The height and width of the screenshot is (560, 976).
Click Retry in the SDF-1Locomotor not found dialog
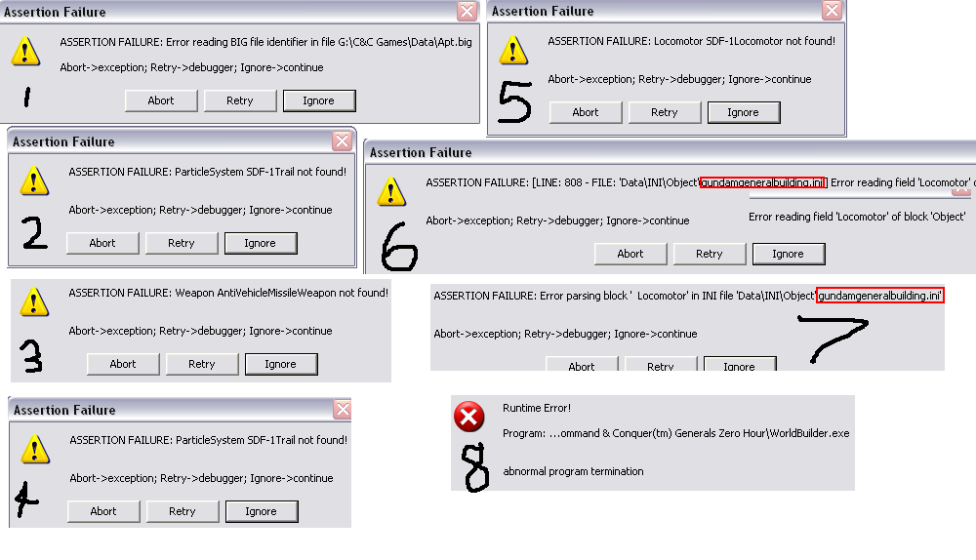click(665, 112)
